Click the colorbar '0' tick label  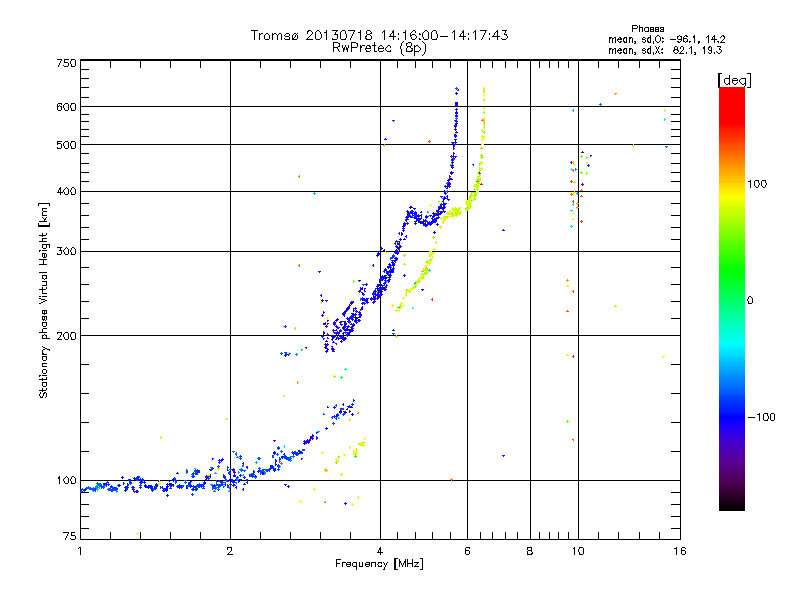click(x=749, y=301)
